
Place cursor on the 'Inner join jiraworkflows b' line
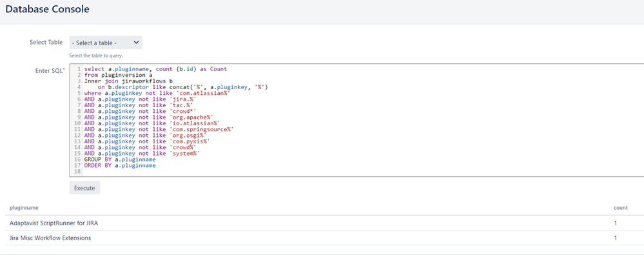(128, 81)
